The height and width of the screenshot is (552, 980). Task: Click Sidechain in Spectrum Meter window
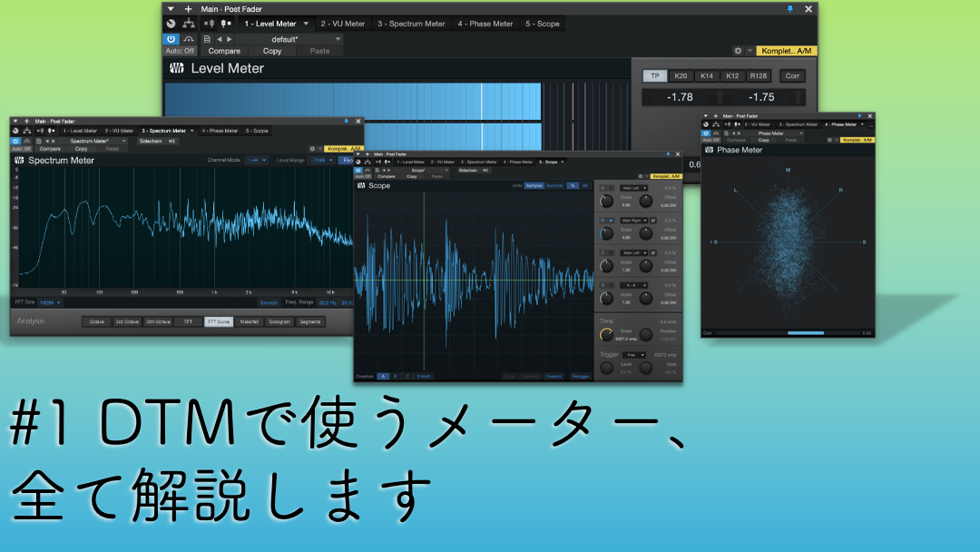(x=151, y=141)
